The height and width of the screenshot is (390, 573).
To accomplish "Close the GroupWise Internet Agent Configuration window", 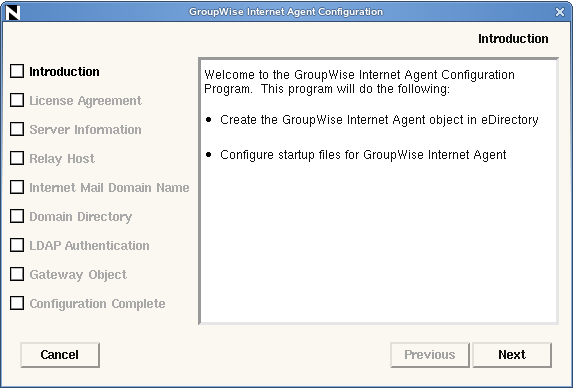I will (x=559, y=12).
